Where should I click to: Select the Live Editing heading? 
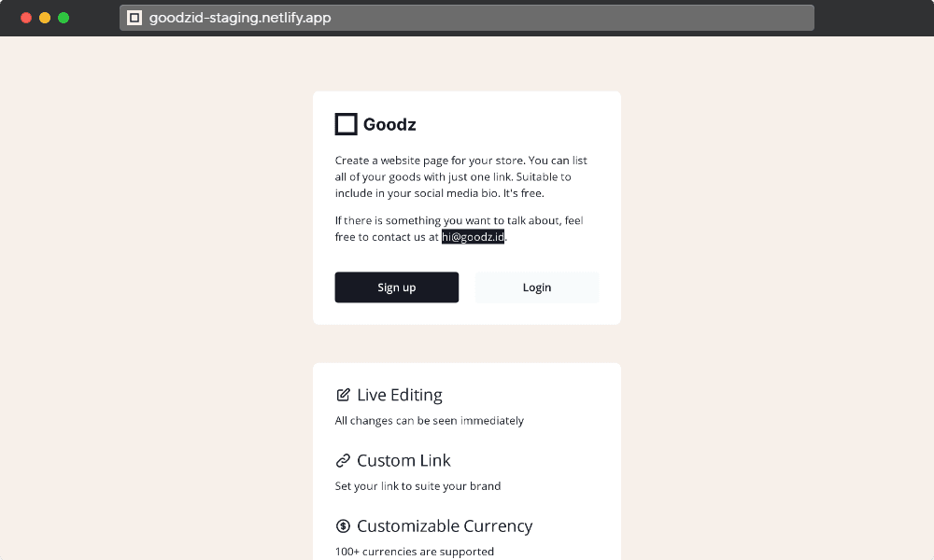[x=400, y=395]
